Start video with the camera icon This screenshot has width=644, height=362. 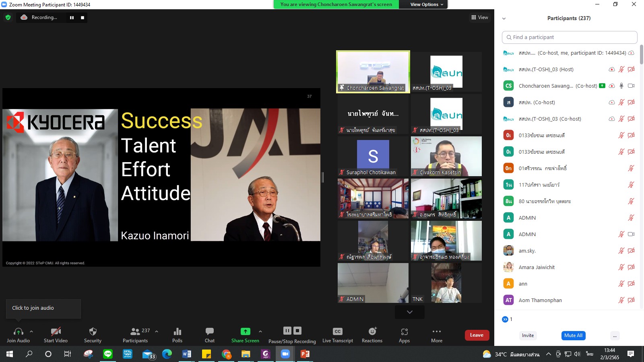pos(56,331)
